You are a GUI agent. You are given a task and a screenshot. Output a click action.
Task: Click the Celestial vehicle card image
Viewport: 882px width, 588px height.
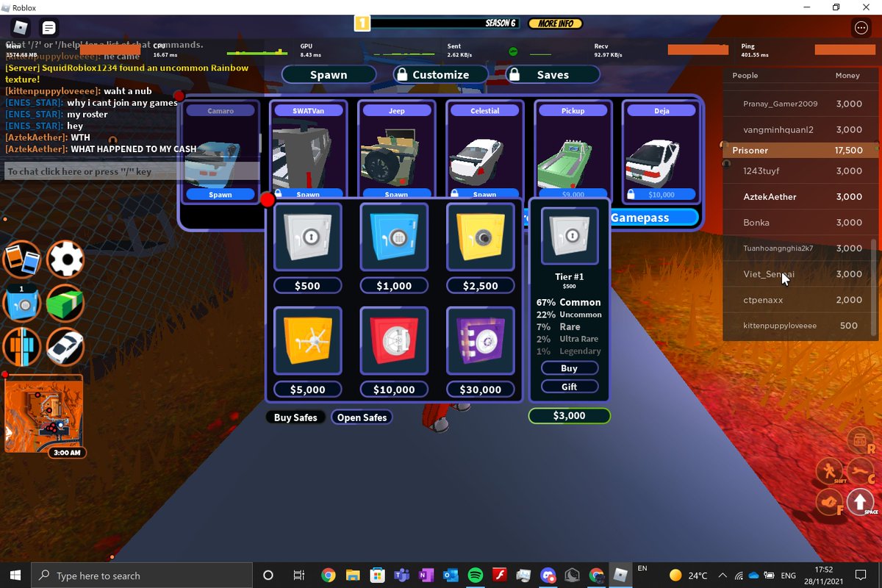coord(484,153)
